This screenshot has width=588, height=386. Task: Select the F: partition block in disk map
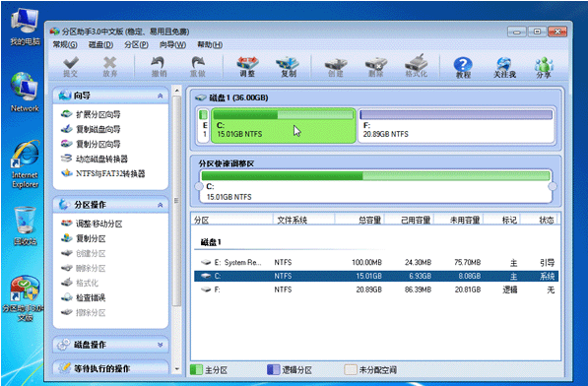pyautogui.click(x=456, y=126)
